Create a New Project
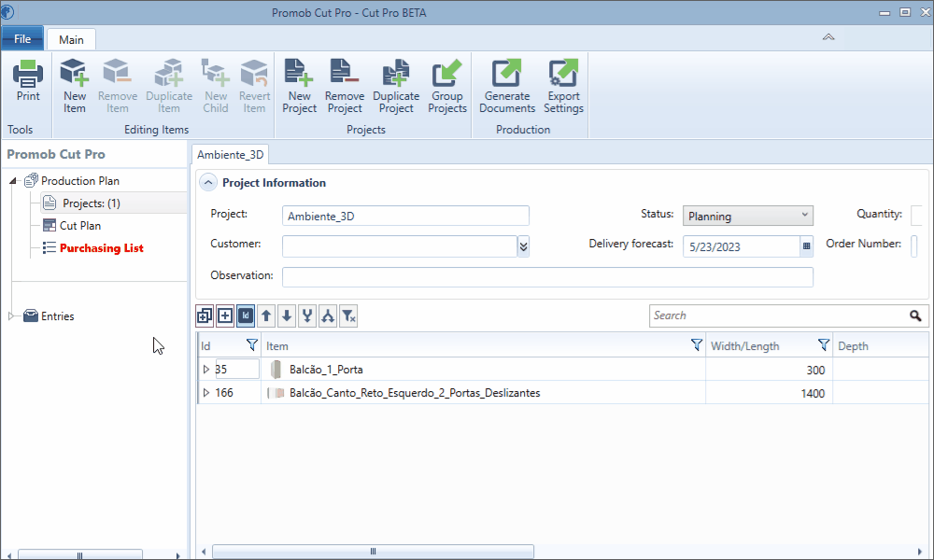The height and width of the screenshot is (560, 934). tap(299, 86)
